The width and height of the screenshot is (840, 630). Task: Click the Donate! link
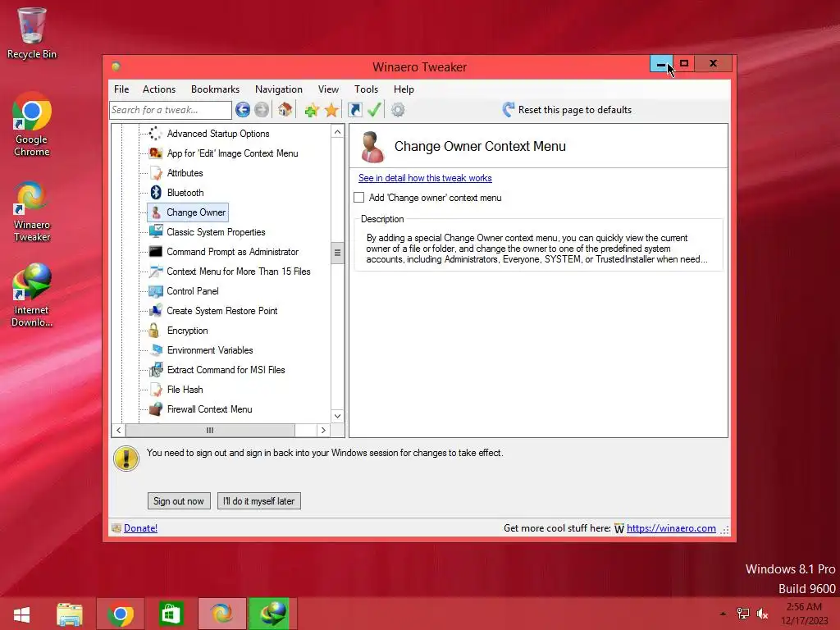coord(140,528)
